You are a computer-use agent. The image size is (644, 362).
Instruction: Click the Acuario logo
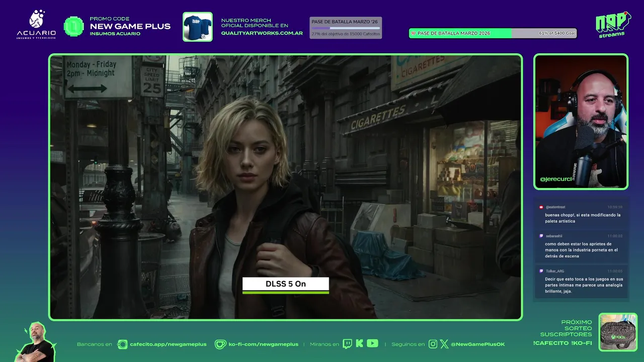point(36,24)
